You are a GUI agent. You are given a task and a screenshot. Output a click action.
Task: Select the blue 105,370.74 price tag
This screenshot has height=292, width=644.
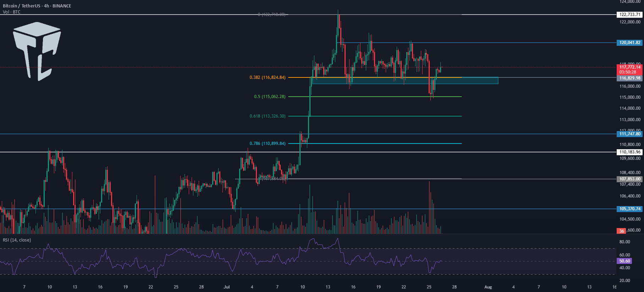[x=629, y=209]
